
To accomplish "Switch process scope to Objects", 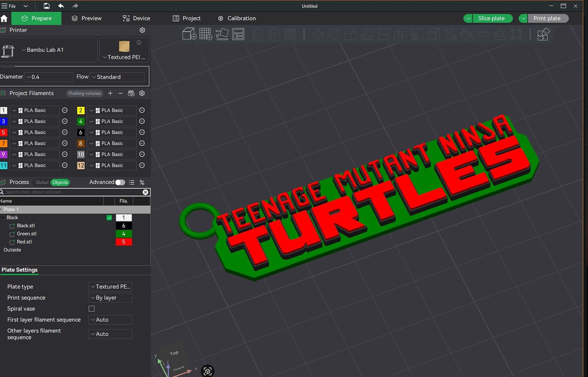I will click(60, 182).
